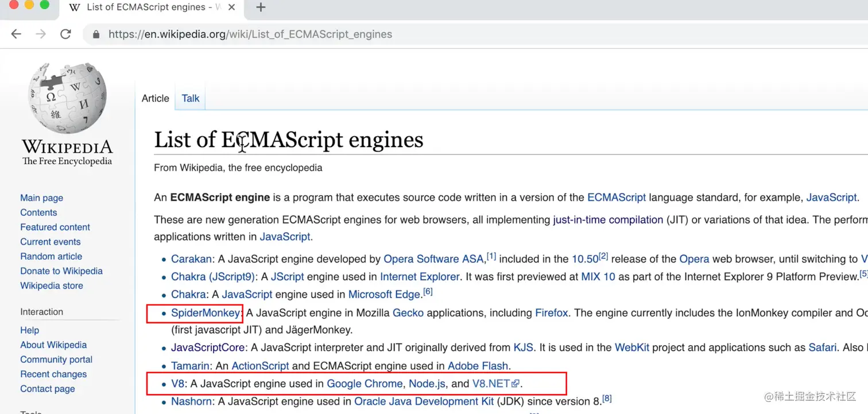Click the padlock site security icon

tap(96, 34)
